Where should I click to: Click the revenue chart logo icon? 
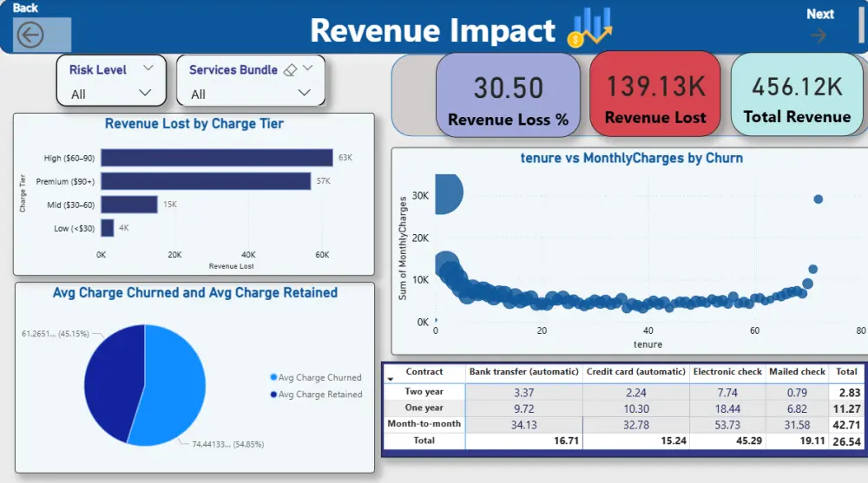(x=590, y=28)
